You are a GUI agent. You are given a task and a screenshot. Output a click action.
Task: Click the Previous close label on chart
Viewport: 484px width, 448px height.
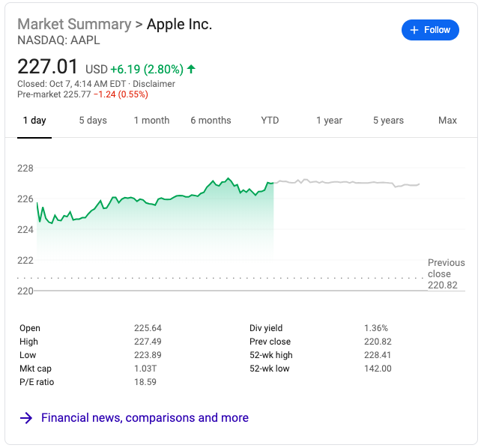point(446,268)
